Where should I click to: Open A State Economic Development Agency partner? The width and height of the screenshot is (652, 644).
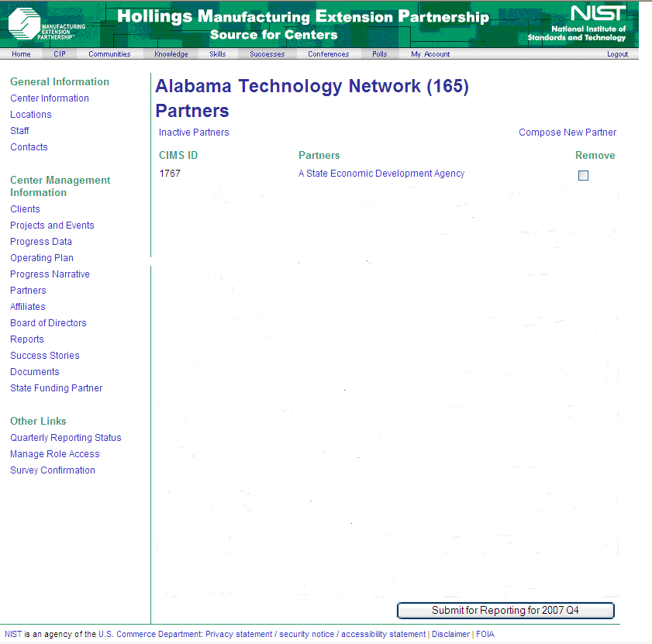click(x=381, y=174)
